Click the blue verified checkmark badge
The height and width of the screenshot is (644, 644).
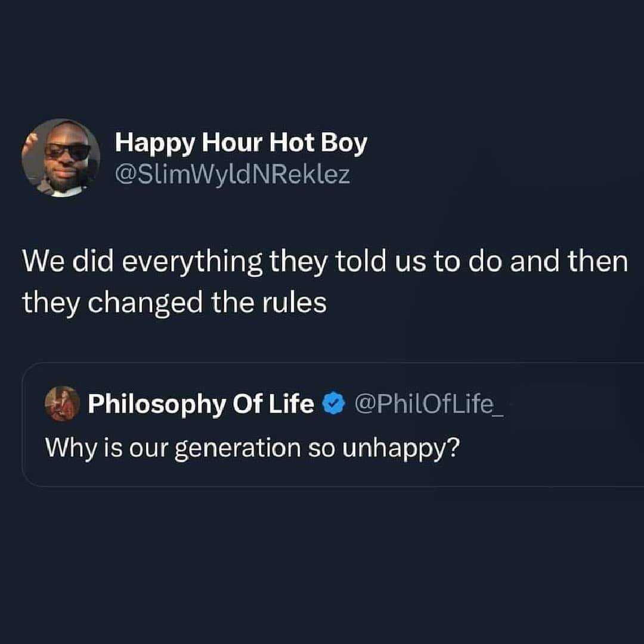click(x=333, y=403)
